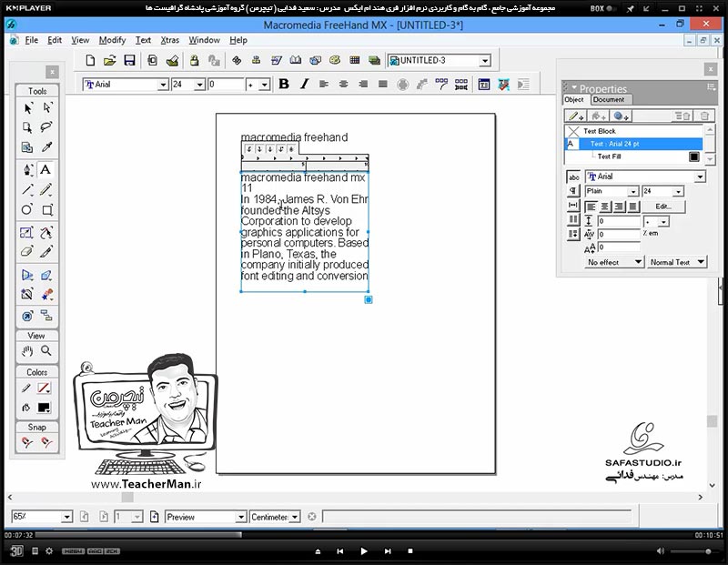This screenshot has height=565, width=728.
Task: Select the Eyedropper tool
Action: (46, 147)
